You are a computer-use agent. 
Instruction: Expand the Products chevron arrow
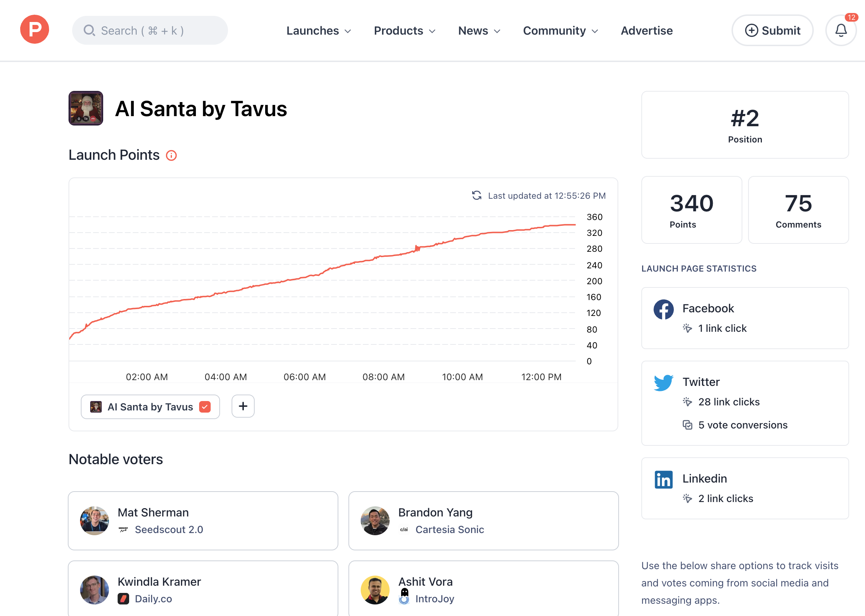point(432,31)
